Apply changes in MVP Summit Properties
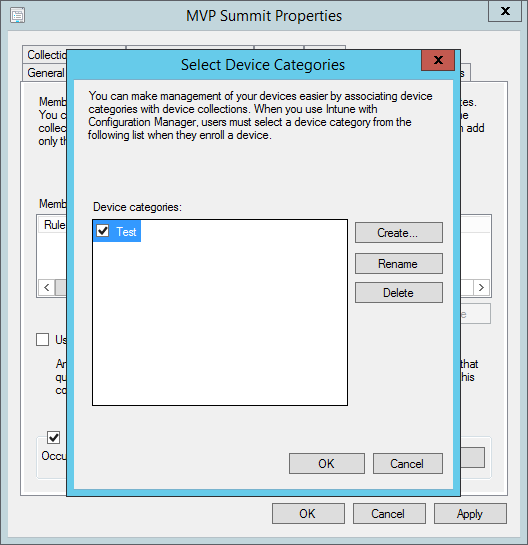The height and width of the screenshot is (545, 528). pyautogui.click(x=470, y=513)
